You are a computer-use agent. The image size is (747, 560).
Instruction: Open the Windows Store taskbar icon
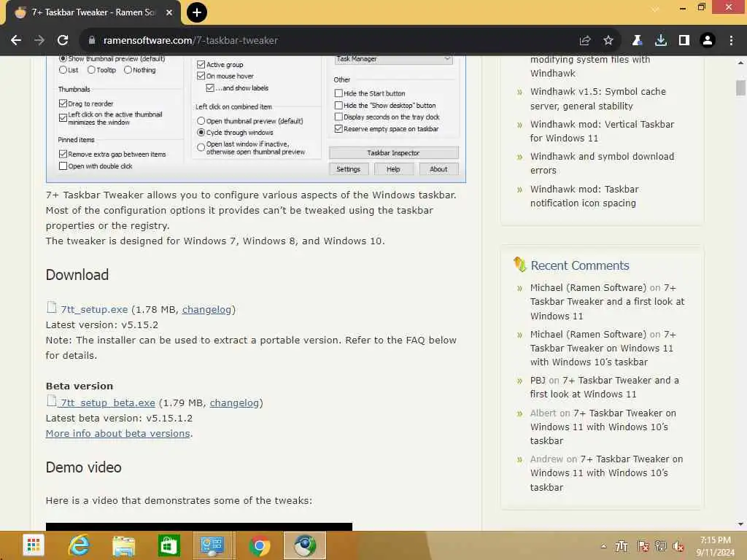coord(169,545)
